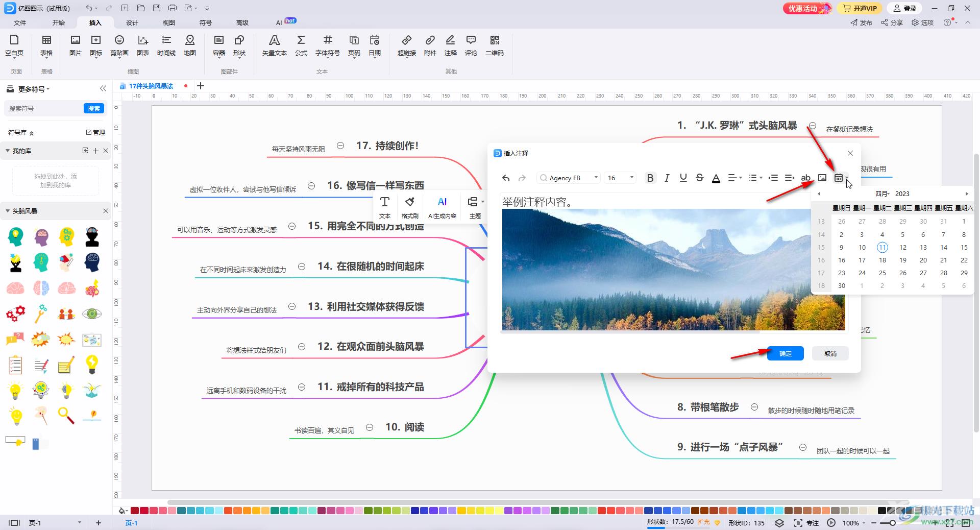Insert vector text
This screenshot has height=530, width=980.
click(x=275, y=45)
